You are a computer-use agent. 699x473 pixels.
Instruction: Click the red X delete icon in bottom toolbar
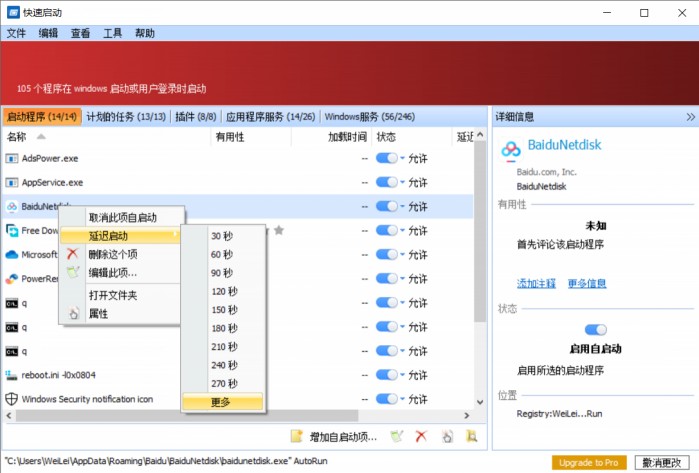422,437
